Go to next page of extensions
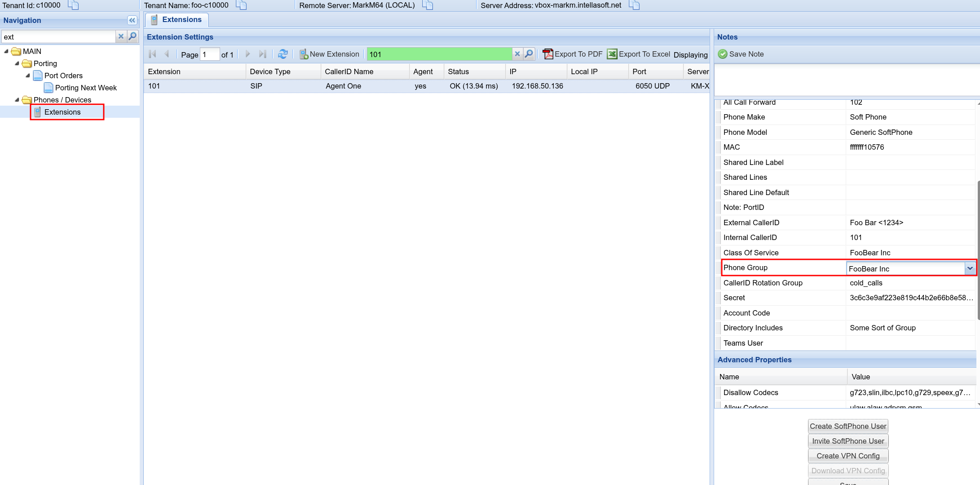This screenshot has height=485, width=980. pos(247,54)
